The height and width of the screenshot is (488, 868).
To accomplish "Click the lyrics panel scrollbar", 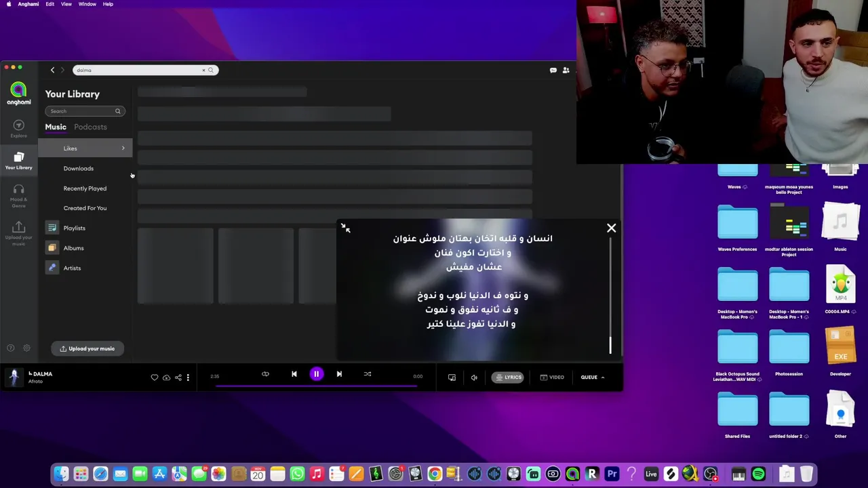I will click(610, 345).
